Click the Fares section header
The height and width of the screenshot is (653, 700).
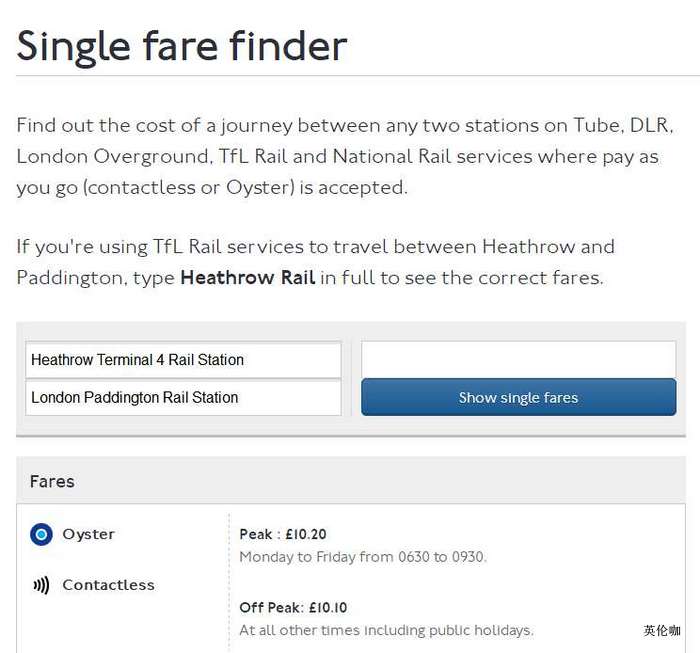pos(52,482)
